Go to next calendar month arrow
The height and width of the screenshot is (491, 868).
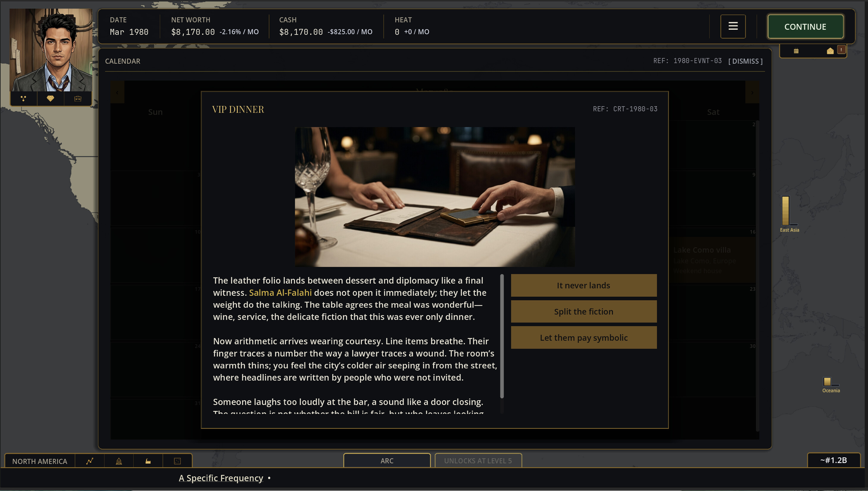[752, 92]
